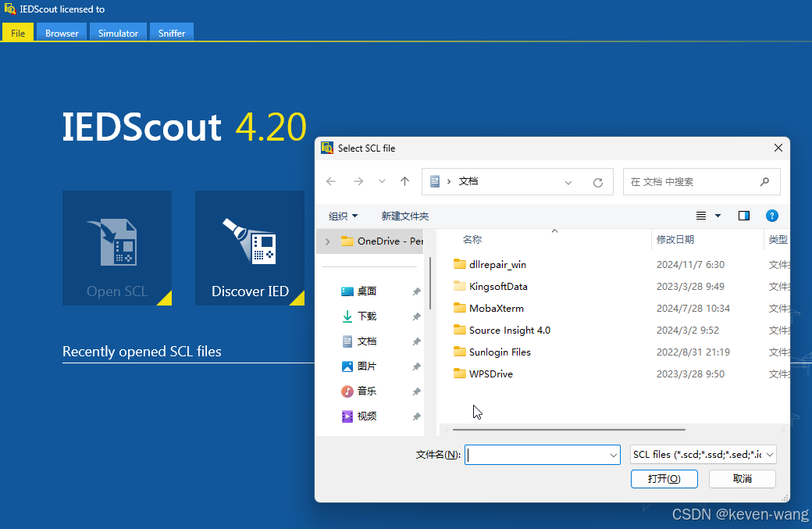This screenshot has height=529, width=812.
Task: Refresh the 文档 folder listing
Action: pyautogui.click(x=597, y=182)
